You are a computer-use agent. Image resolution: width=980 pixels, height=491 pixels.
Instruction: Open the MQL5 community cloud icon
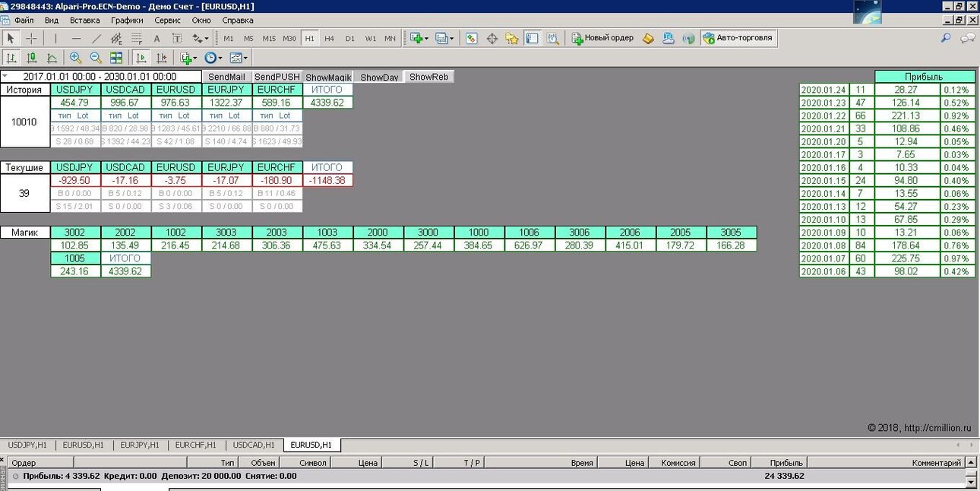(669, 38)
